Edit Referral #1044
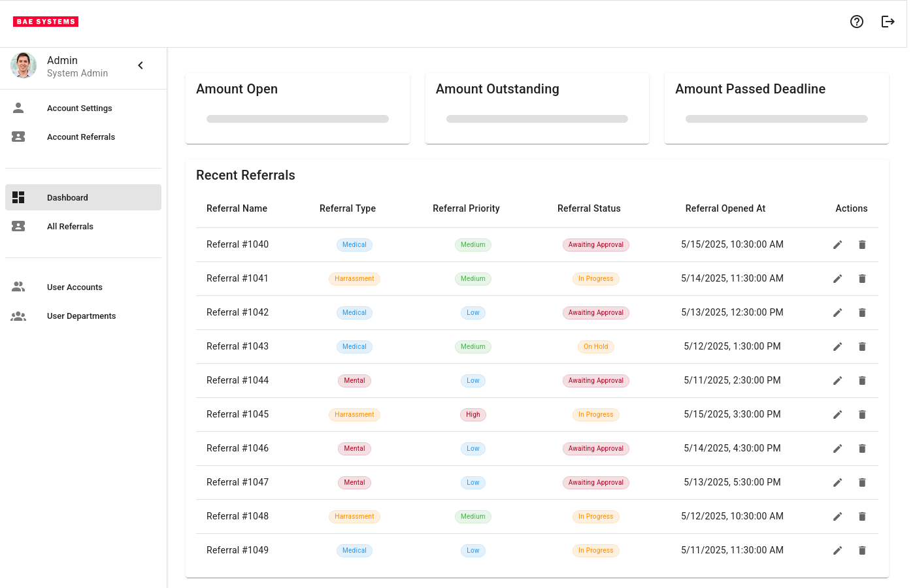The width and height of the screenshot is (915, 588). [838, 381]
